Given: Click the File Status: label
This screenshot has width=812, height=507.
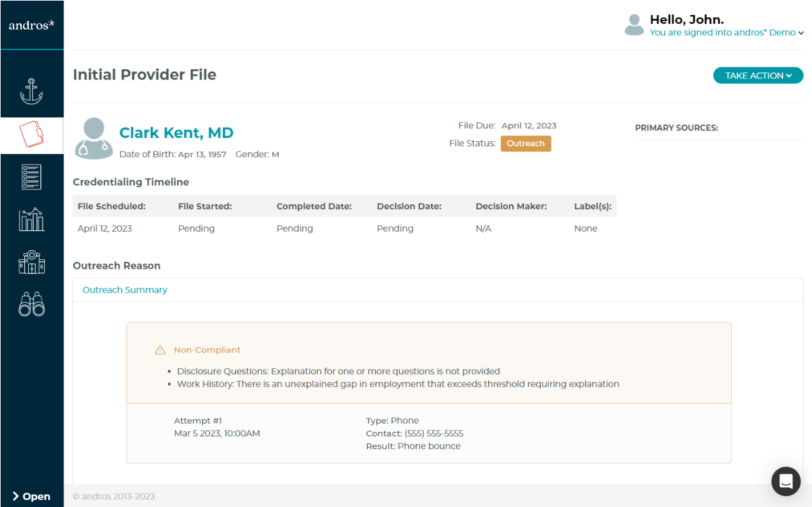Looking at the screenshot, I should coord(472,144).
